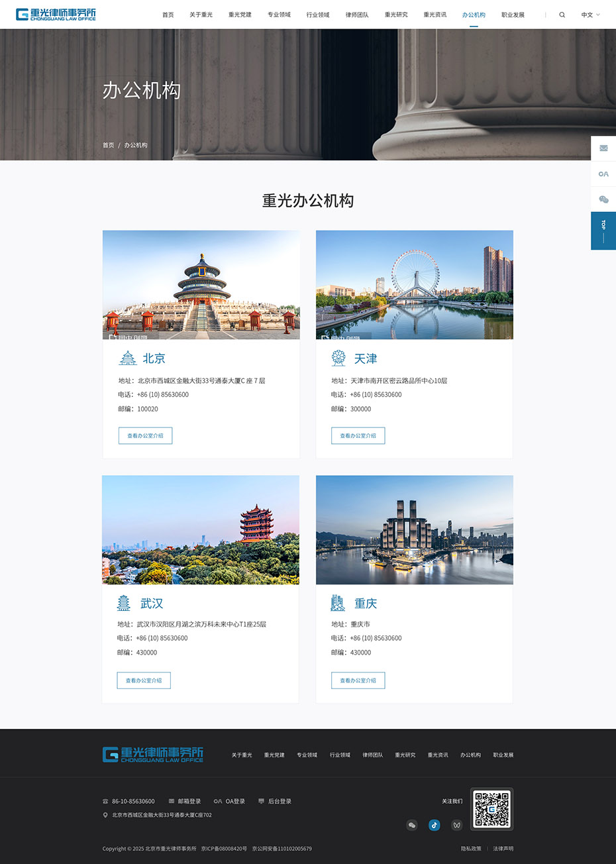Select 职业发展 in the top navigation

pos(513,14)
